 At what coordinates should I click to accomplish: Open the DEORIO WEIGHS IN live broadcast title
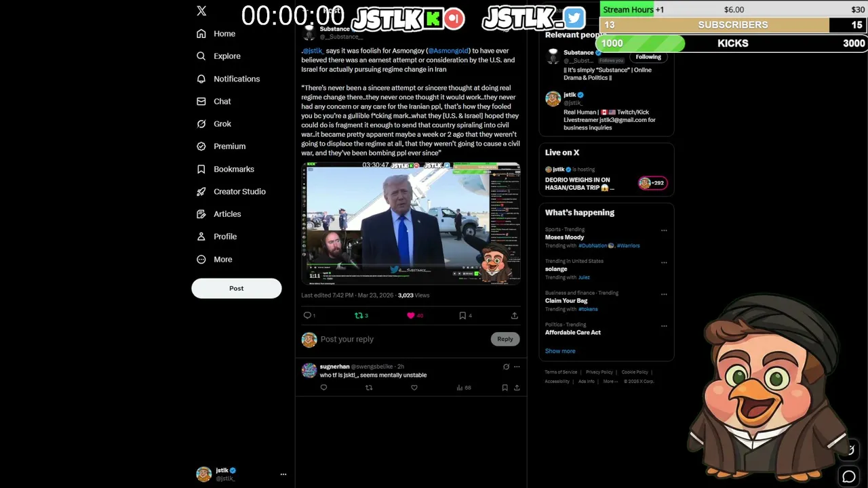(x=580, y=184)
